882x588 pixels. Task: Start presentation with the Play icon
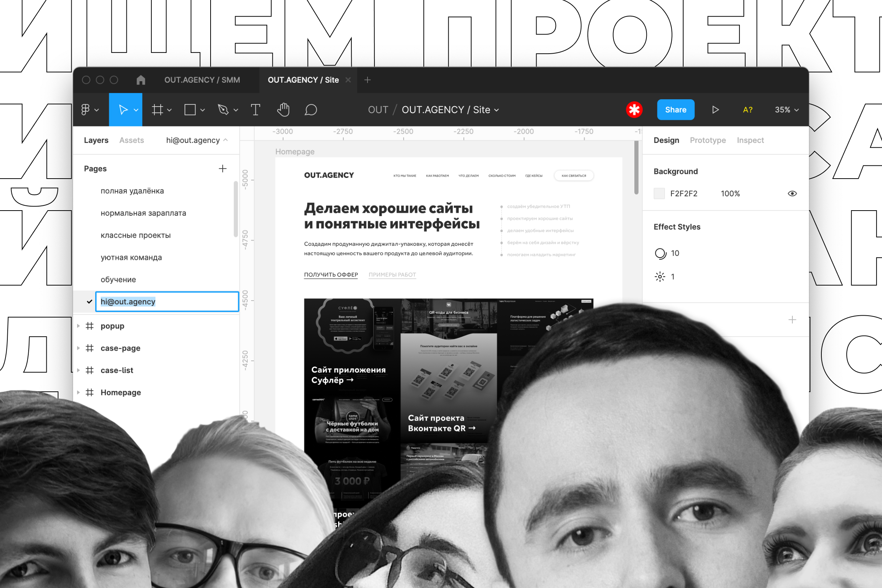coord(715,110)
